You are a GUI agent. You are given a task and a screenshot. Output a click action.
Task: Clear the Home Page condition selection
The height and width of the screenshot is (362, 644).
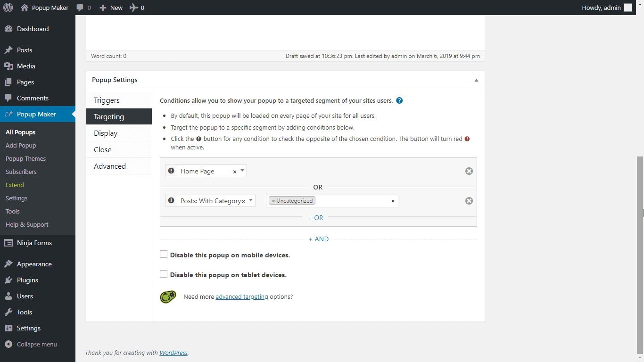235,172
